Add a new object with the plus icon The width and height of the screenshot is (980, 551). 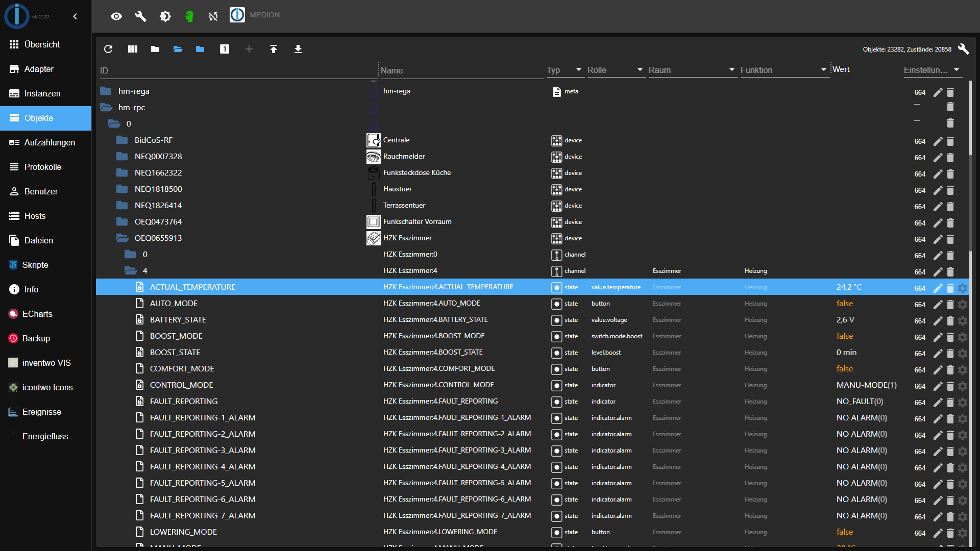[x=249, y=49]
